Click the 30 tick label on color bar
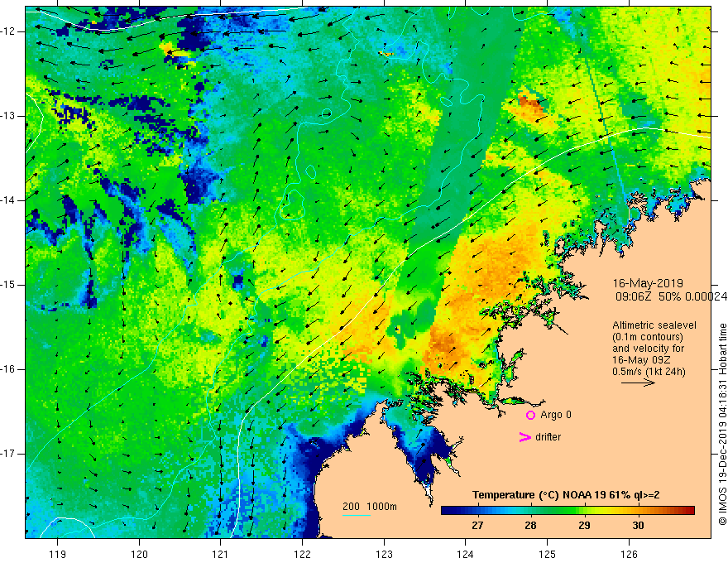The image size is (728, 563). point(639,526)
